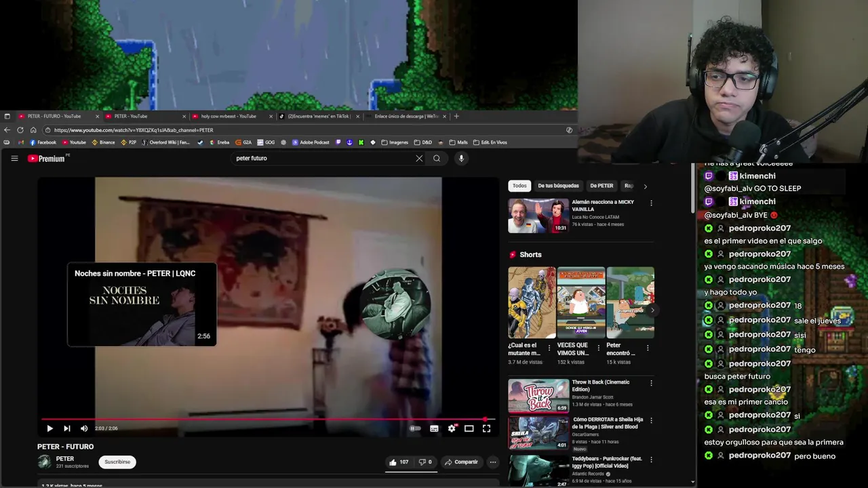Toggle subtitles in the video player
Image resolution: width=868 pixels, height=488 pixels.
pos(434,428)
